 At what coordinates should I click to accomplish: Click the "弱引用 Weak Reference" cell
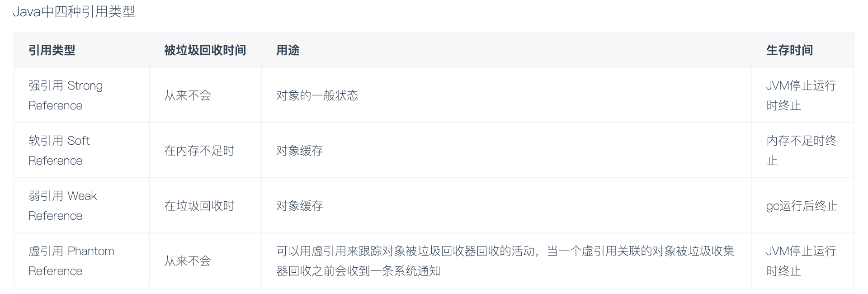63,206
